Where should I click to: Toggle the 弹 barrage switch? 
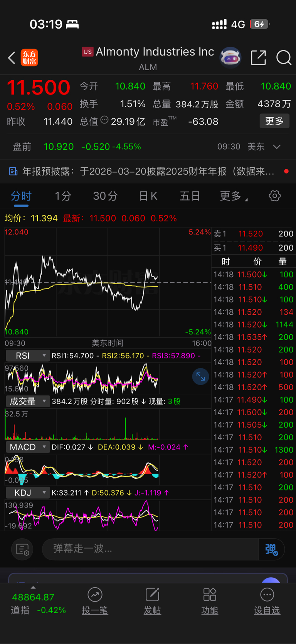pos(271,549)
